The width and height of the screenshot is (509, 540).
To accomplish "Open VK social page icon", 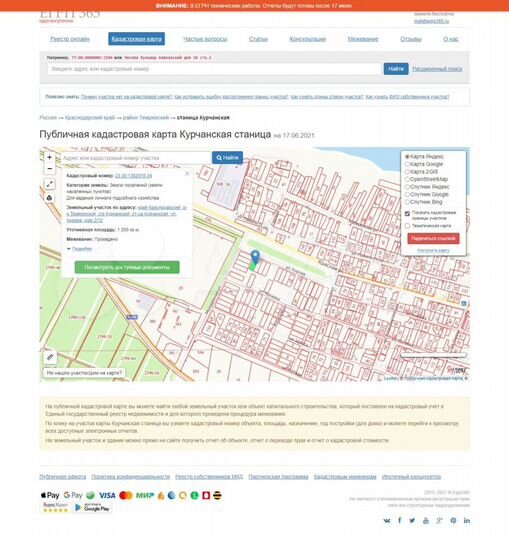I will (387, 520).
